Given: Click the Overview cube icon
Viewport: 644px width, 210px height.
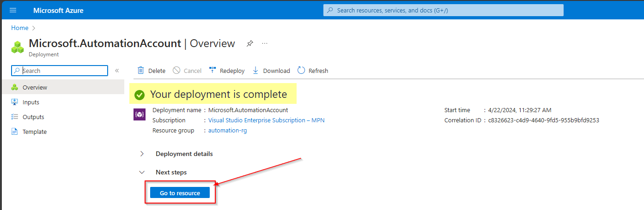Looking at the screenshot, I should click(14, 87).
